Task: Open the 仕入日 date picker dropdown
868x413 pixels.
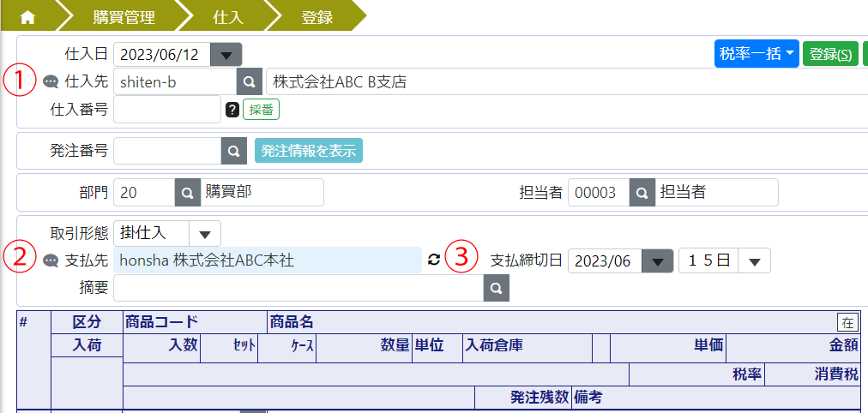Action: click(226, 55)
